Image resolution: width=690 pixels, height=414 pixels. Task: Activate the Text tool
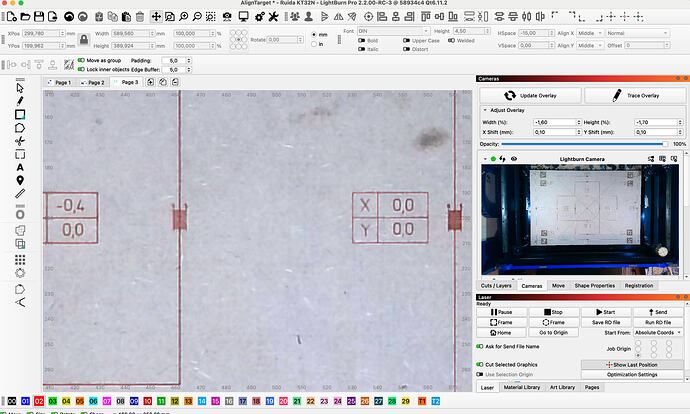coord(20,167)
